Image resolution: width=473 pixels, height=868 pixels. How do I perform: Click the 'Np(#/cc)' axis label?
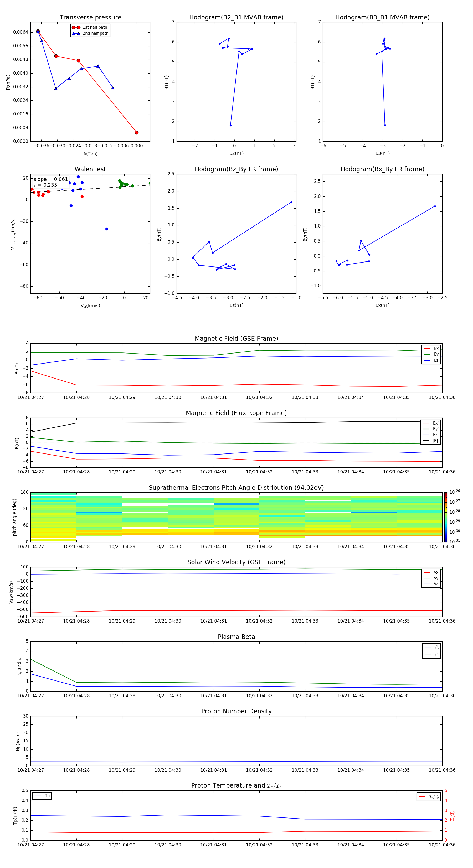coord(18,741)
